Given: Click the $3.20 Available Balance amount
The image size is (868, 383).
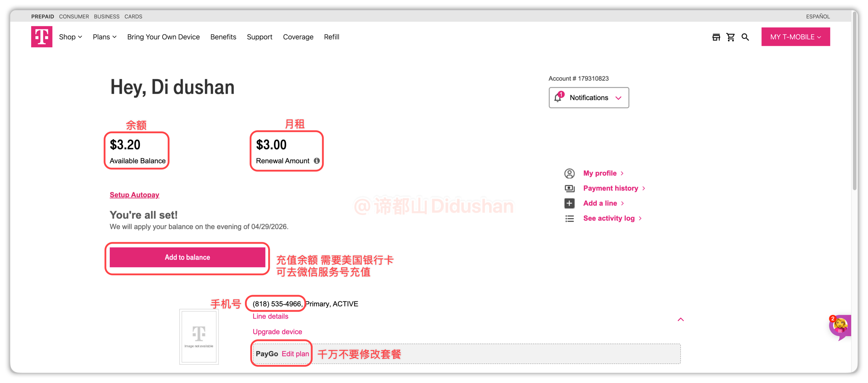Looking at the screenshot, I should (125, 145).
